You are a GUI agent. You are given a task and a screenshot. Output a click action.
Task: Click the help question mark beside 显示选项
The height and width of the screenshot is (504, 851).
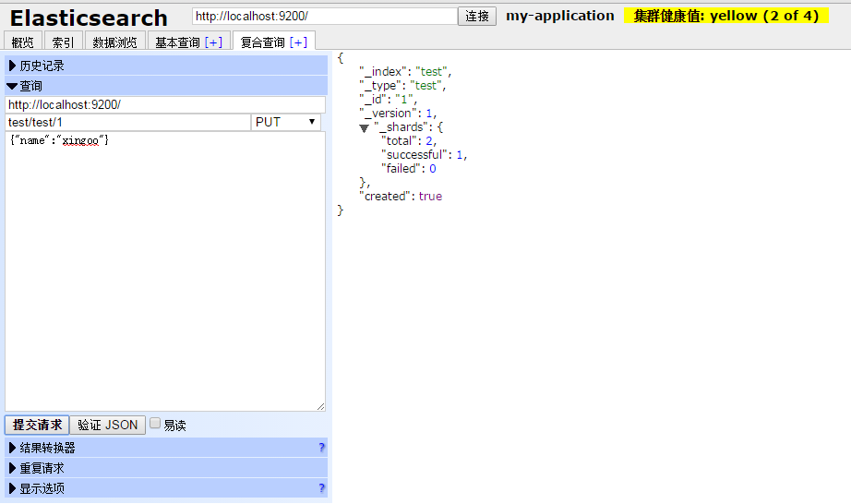321,488
